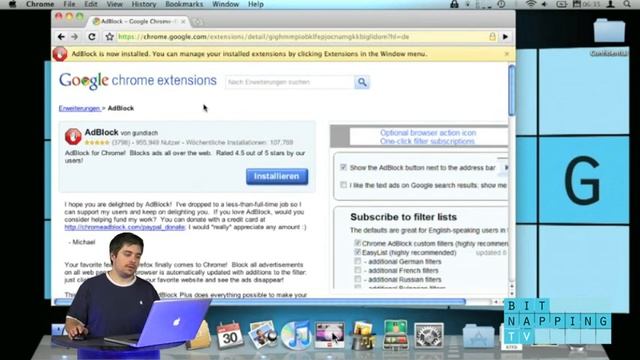Click the Wi-Fi status icon in menu bar
Viewport: 640px width, 360px height.
531,4
